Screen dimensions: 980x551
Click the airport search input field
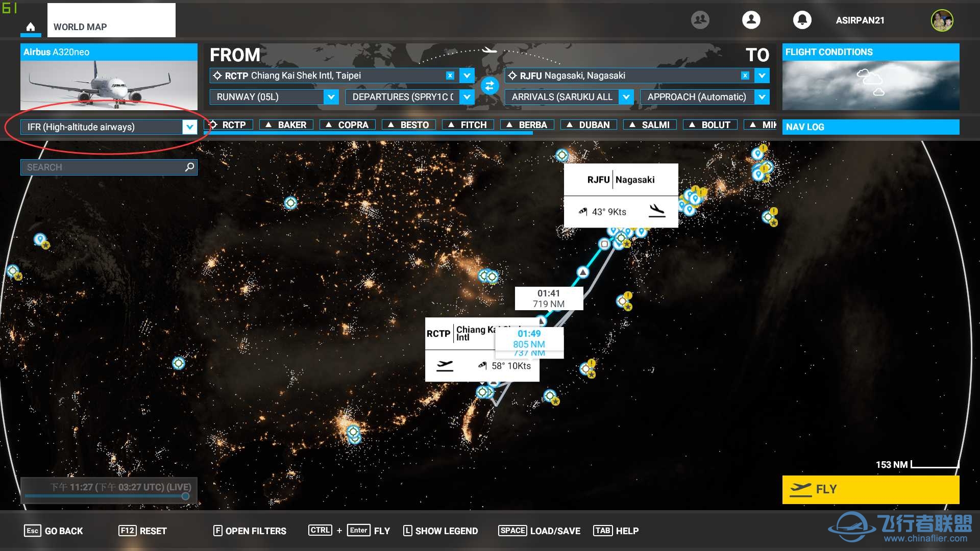pyautogui.click(x=108, y=167)
